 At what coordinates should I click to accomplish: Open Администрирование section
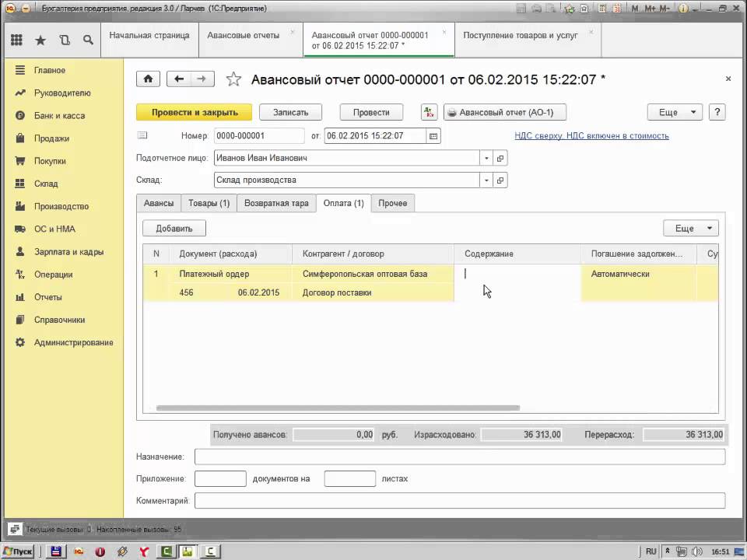pos(73,343)
